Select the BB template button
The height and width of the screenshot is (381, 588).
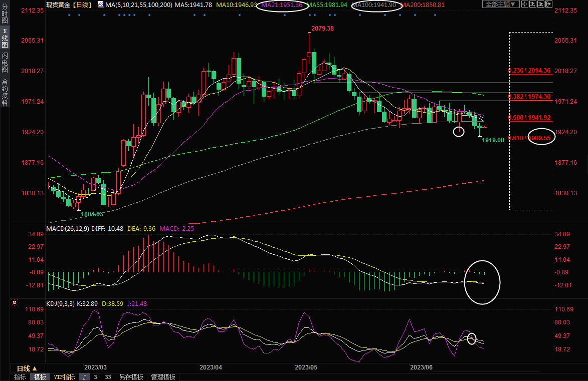point(108,377)
